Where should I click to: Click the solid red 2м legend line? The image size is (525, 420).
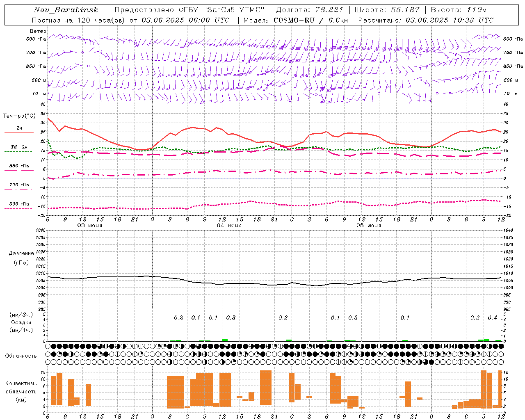[x=19, y=132]
